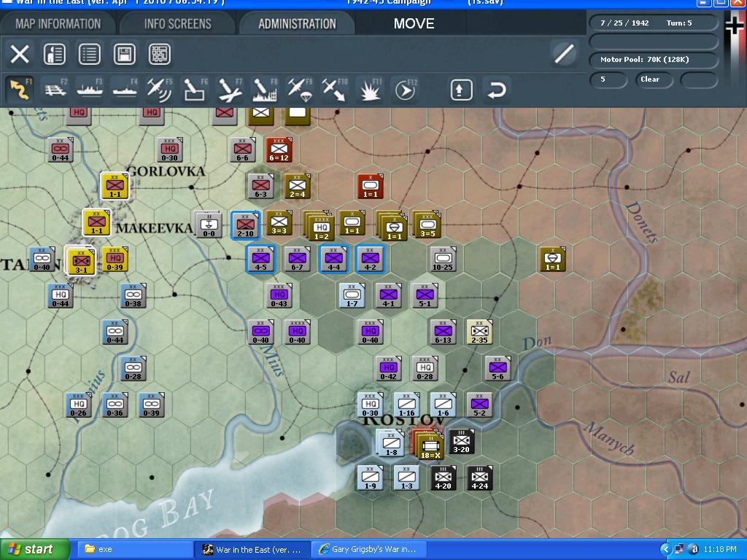Click the undo curved-arrow toolbar button
The image size is (747, 560).
click(496, 90)
